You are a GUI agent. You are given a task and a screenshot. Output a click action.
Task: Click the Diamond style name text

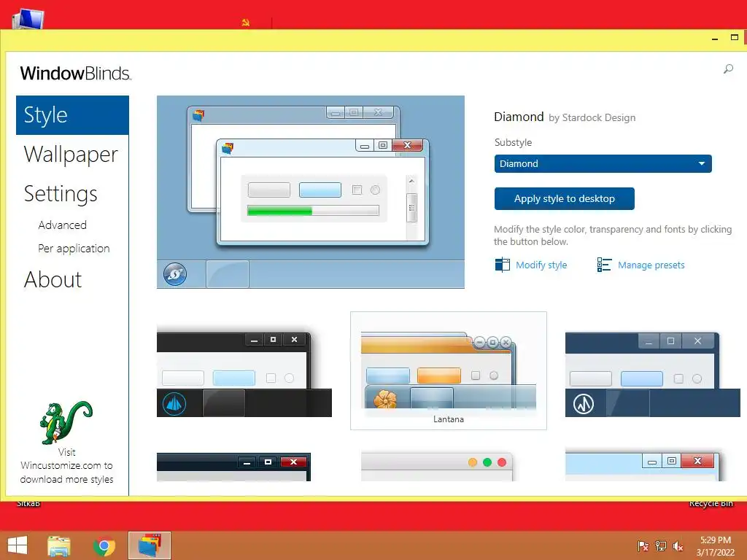point(519,117)
